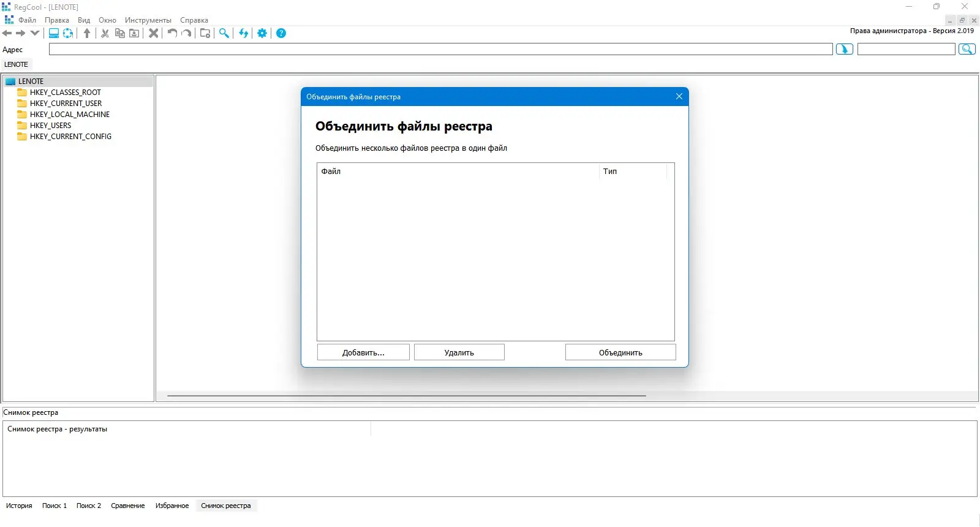Open the Правка menu

tap(57, 20)
